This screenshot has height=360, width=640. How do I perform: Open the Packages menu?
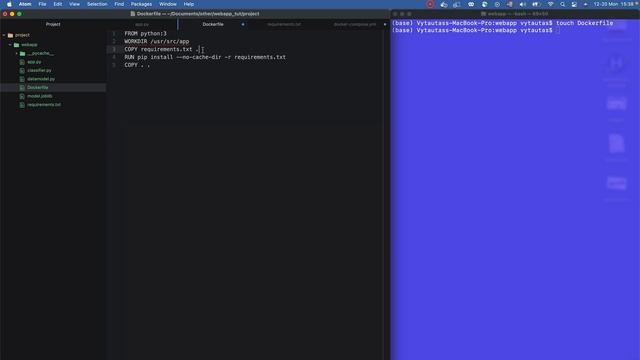(141, 4)
